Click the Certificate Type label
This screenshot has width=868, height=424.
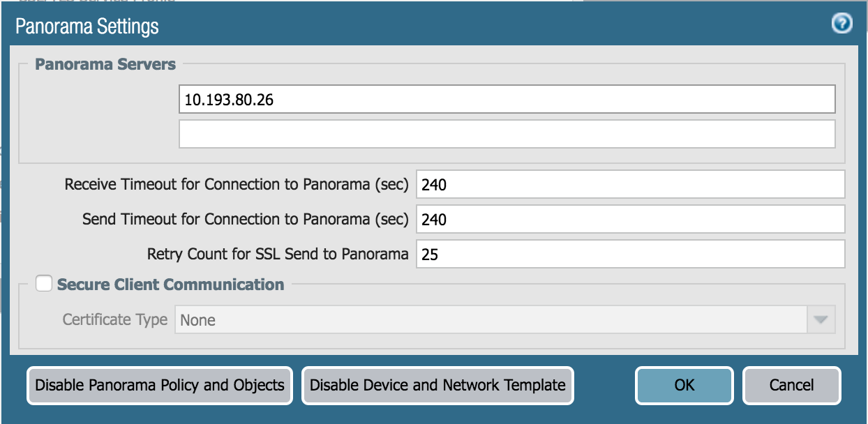point(115,320)
